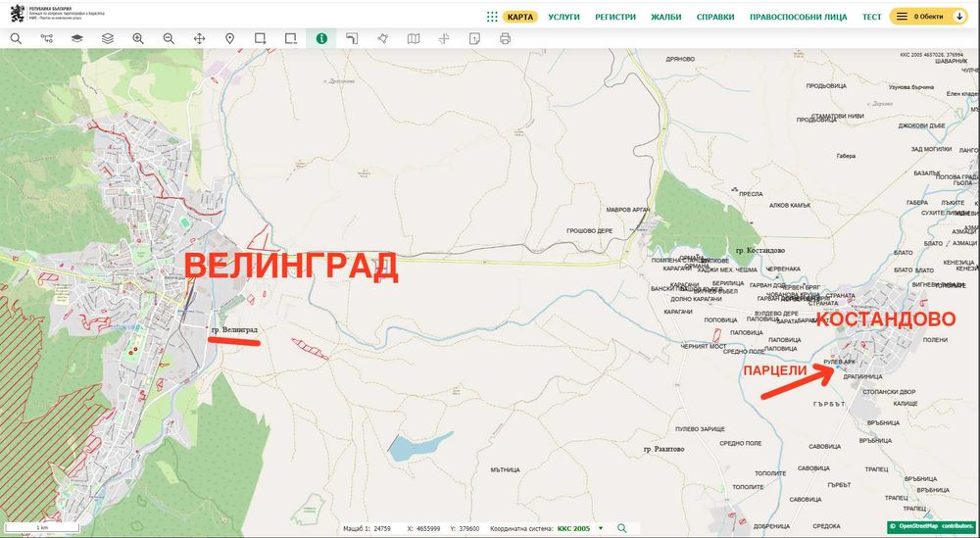Open the hamburger list in objects button
The height and width of the screenshot is (538, 980).
(x=902, y=17)
